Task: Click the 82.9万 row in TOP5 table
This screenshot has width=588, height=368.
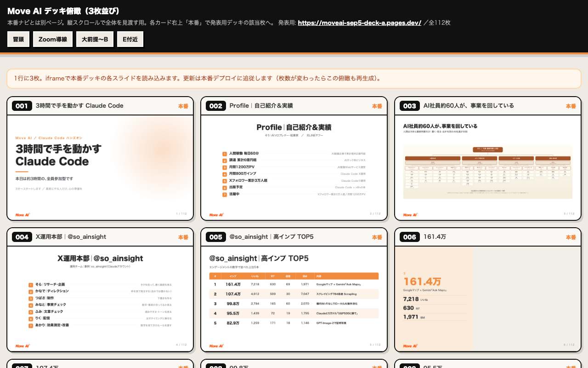Action: point(294,323)
